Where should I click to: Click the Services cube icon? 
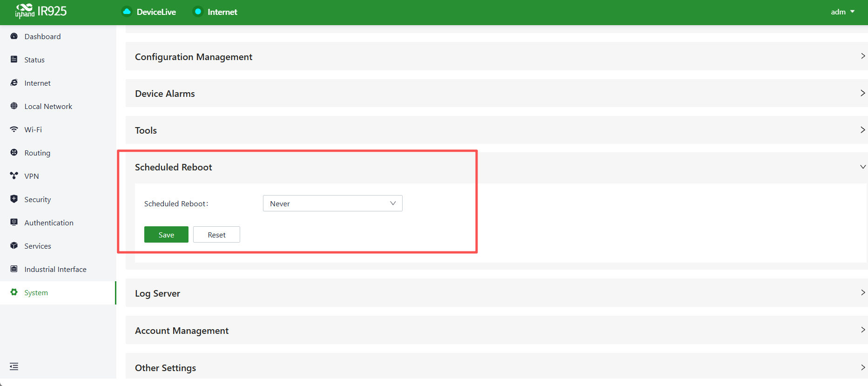14,246
